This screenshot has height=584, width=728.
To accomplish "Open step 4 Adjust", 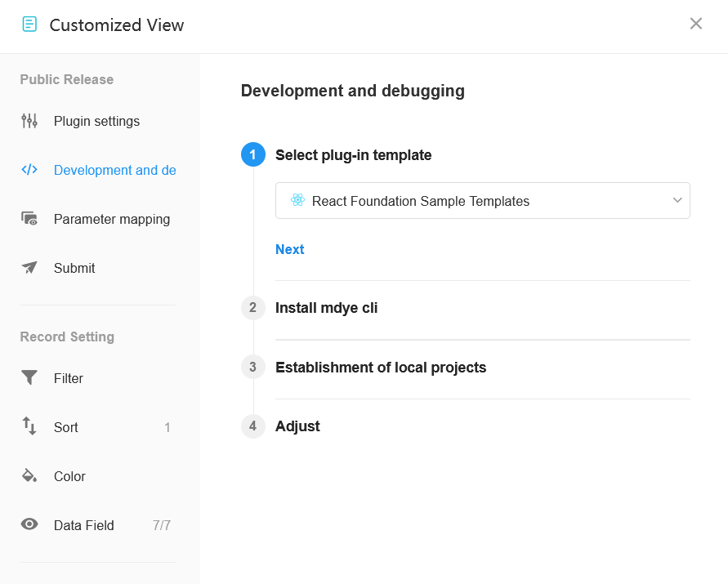I will tap(297, 426).
